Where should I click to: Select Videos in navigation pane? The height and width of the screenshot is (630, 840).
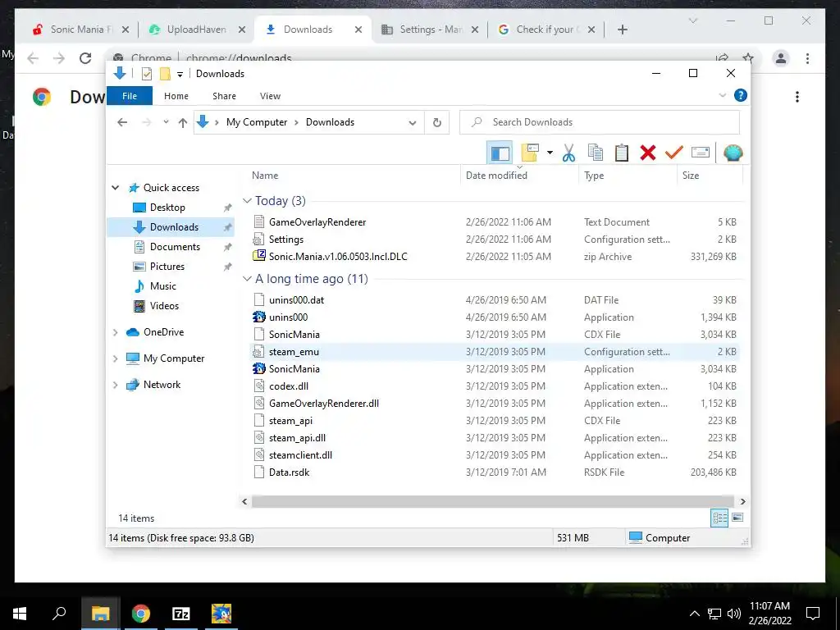click(164, 306)
